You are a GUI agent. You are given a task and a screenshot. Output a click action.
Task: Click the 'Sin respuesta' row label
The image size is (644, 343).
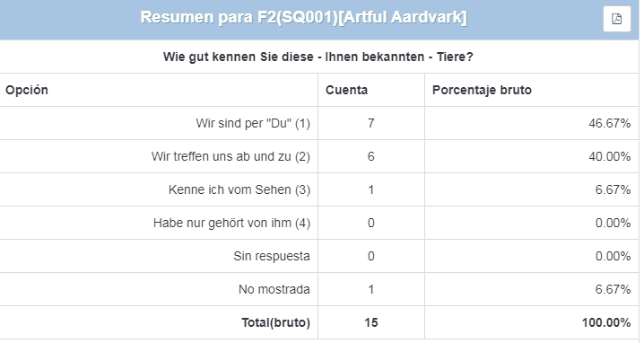coord(272,256)
